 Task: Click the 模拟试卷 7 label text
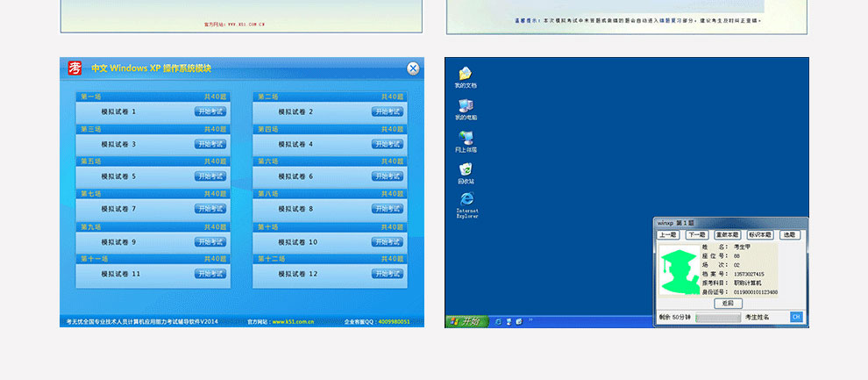pyautogui.click(x=118, y=209)
